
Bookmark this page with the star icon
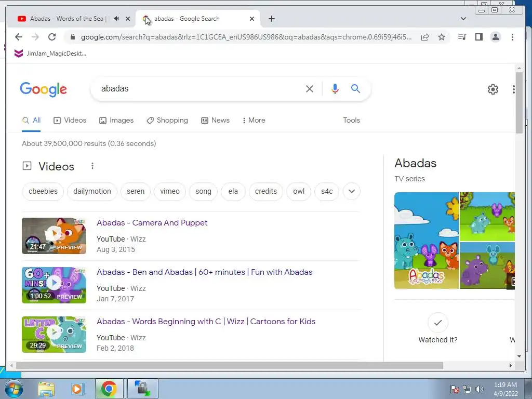tap(442, 37)
